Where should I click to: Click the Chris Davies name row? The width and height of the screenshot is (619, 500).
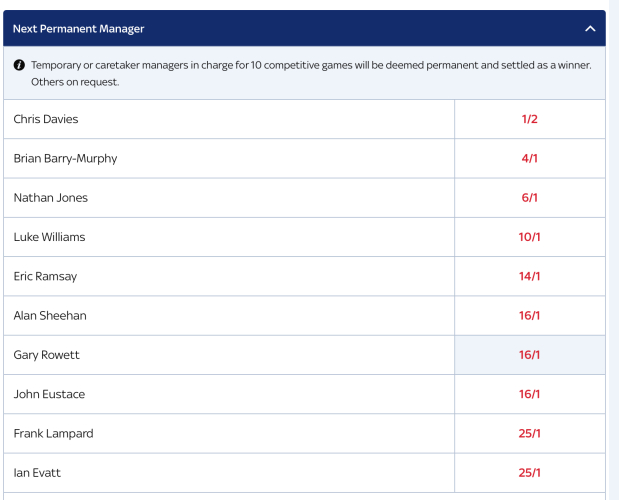click(46, 119)
